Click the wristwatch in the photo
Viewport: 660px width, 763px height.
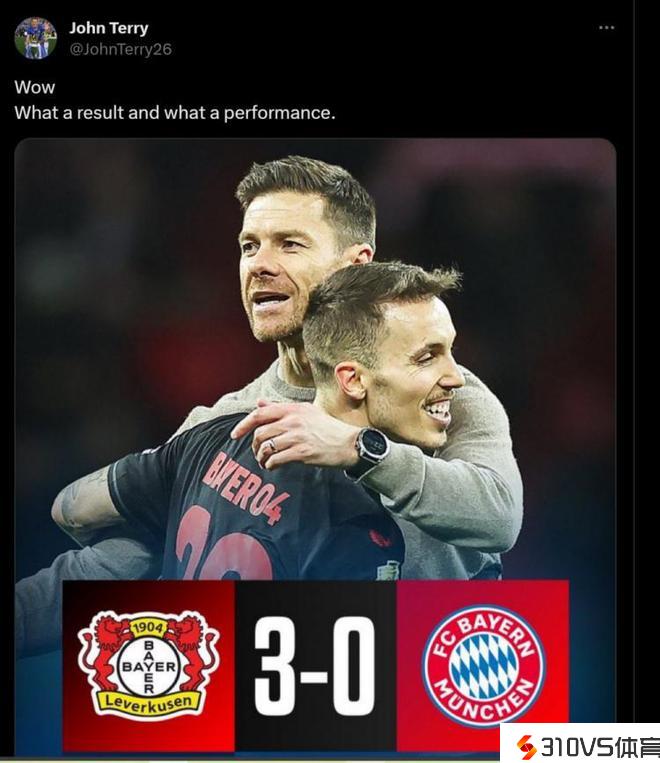click(372, 445)
